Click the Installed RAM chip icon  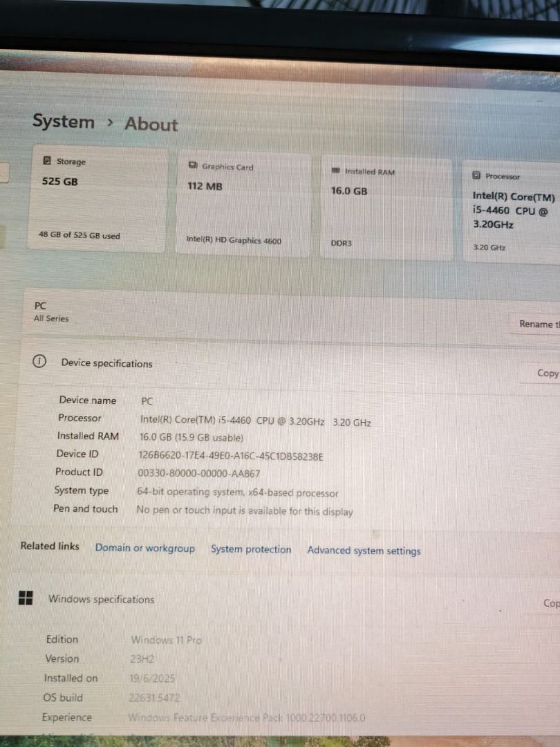[x=336, y=171]
